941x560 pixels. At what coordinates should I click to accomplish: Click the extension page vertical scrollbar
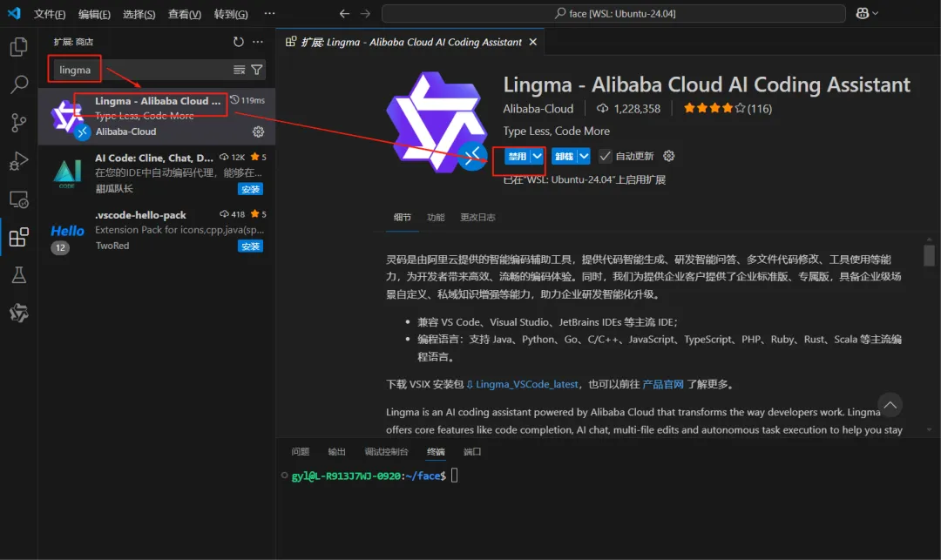(x=929, y=254)
